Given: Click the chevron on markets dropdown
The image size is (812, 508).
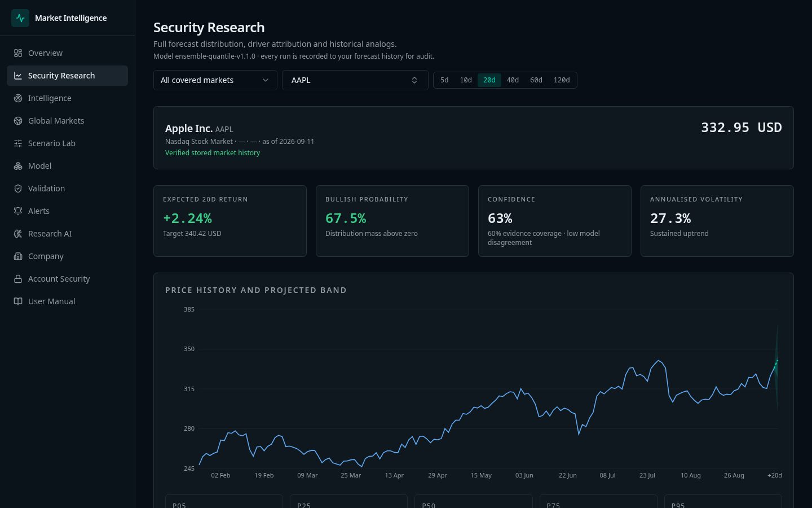Looking at the screenshot, I should (266, 80).
